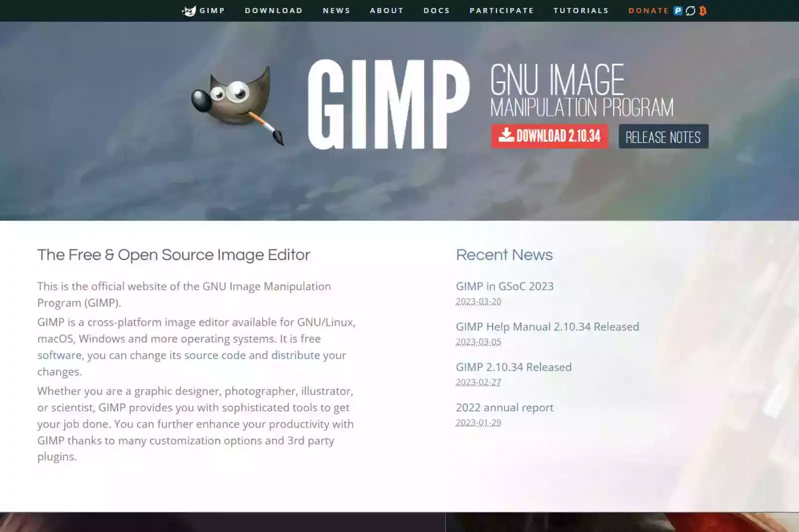Click the PayPal donate icon
Screen dimensions: 799x532
(678, 10)
